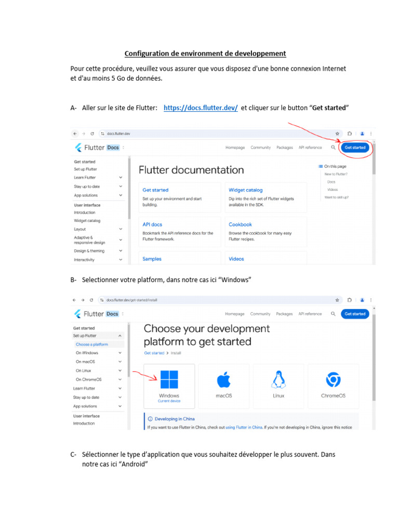
Task: Open Packages nav item in Flutter documentation screenshot
Action: coord(285,148)
